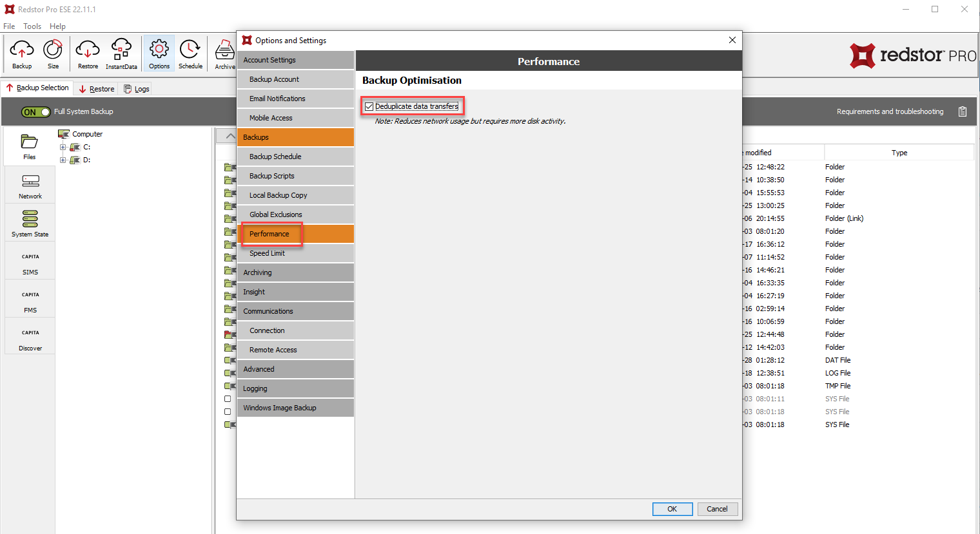Select the Computer tree root
This screenshot has height=534, width=980.
click(87, 134)
